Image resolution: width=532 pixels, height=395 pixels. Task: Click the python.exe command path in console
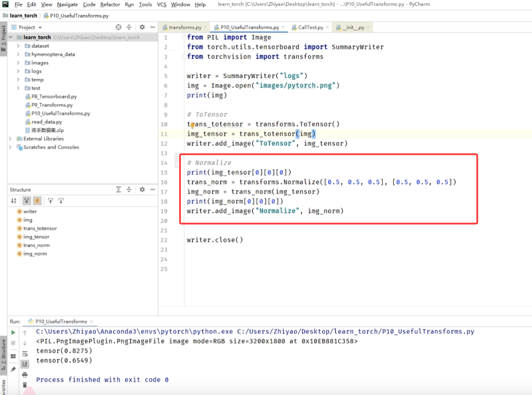134,332
